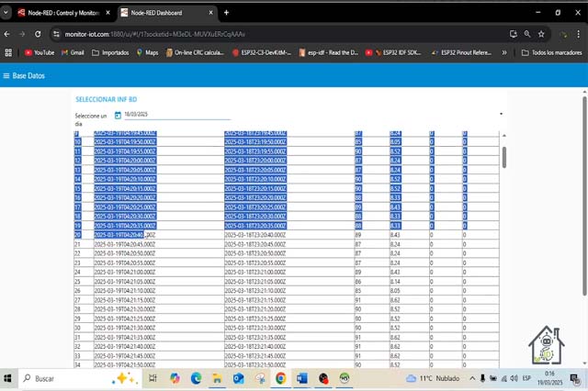Viewport: 588px width, 391px height.
Task: Switch to the Node-RED Control y Monitor tab
Action: tap(60, 13)
